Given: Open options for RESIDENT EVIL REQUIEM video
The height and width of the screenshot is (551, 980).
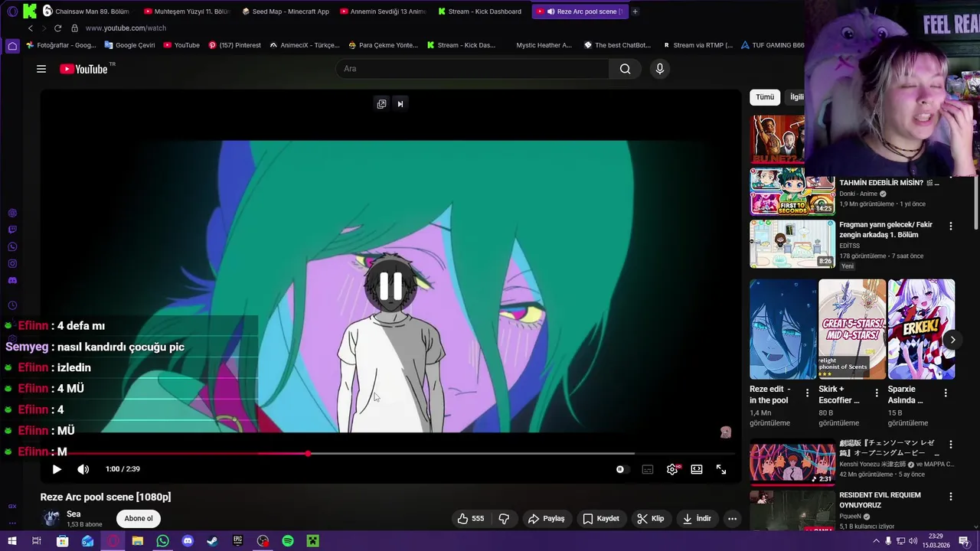Looking at the screenshot, I should [x=951, y=496].
